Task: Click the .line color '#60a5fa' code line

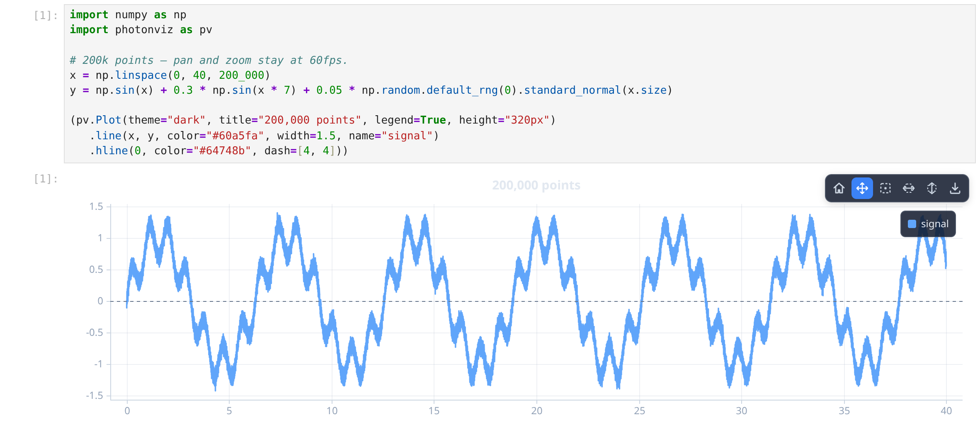Action: [x=264, y=136]
